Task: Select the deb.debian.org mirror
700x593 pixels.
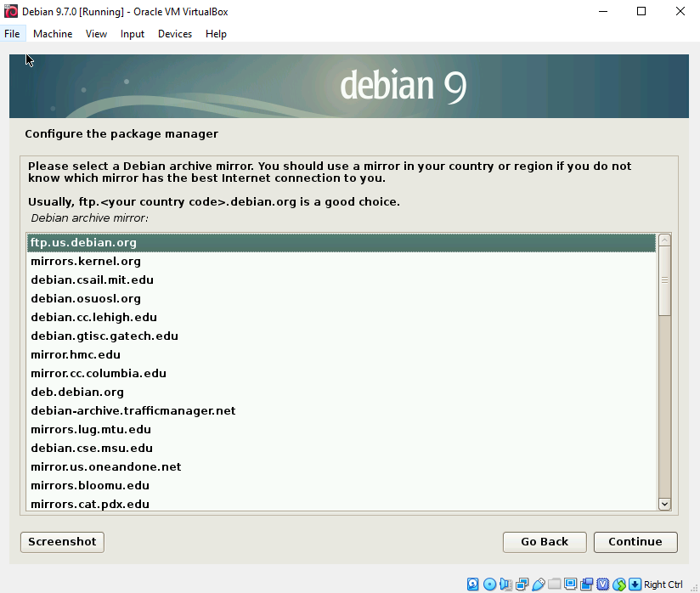Action: [x=342, y=392]
